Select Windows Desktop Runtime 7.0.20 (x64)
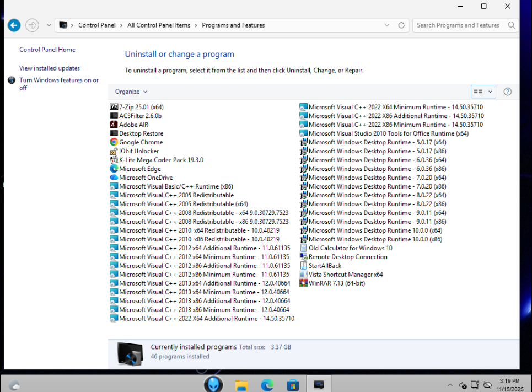Viewport: 532px width, 392px height. click(x=373, y=178)
